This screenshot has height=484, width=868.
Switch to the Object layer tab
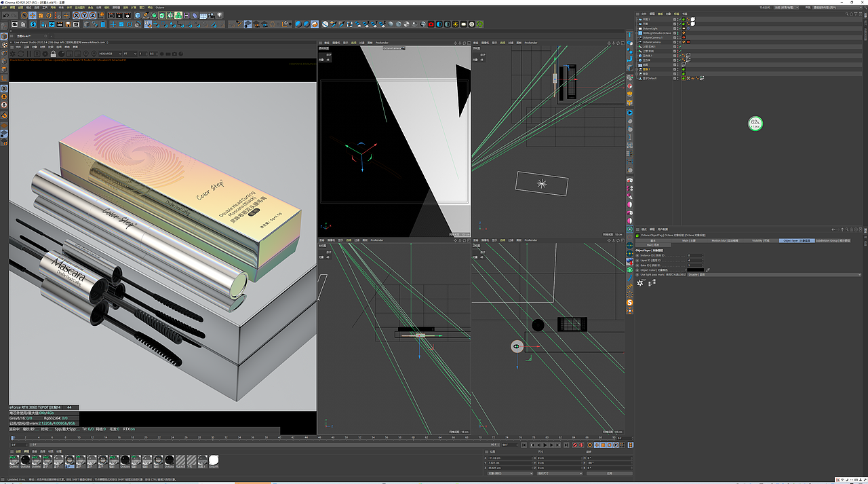(797, 240)
